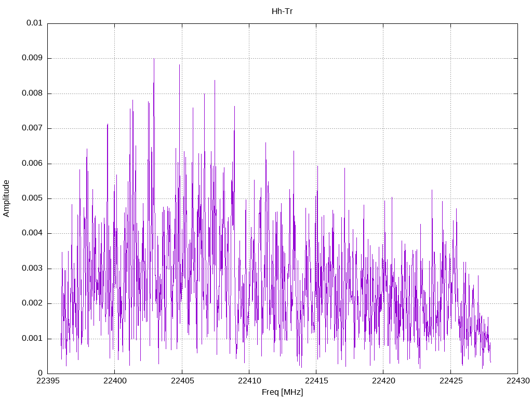This screenshot has height=399, width=532.
Task: Click the 22400 x-axis tick label
Action: coord(115,381)
